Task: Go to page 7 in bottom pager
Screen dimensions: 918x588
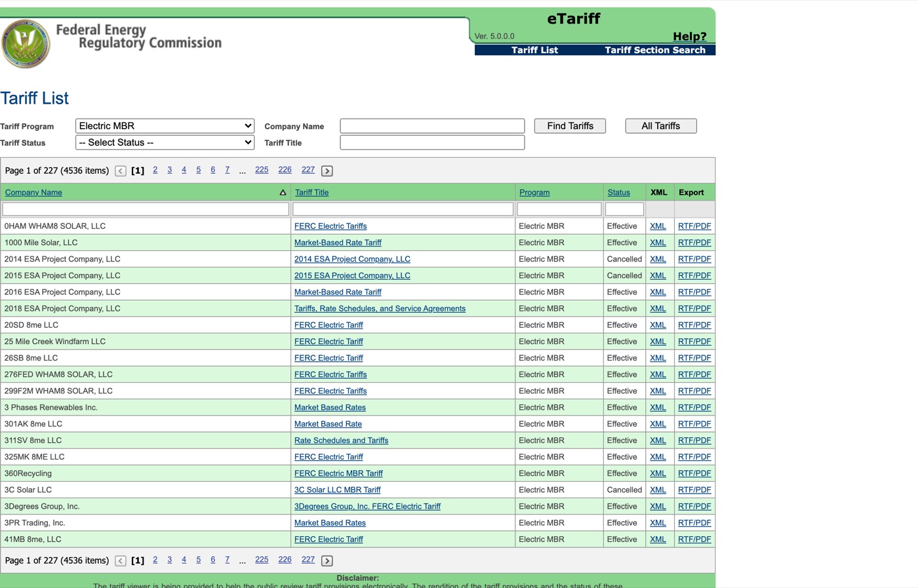Action: click(x=228, y=560)
